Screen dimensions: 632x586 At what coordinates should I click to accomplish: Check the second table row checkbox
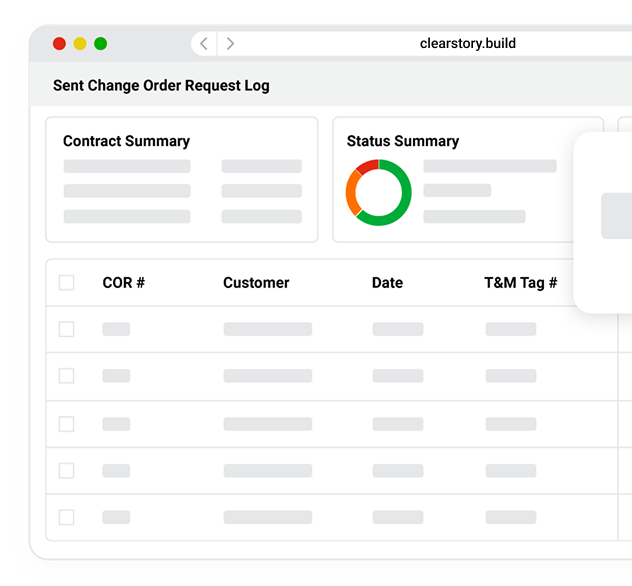tap(67, 376)
